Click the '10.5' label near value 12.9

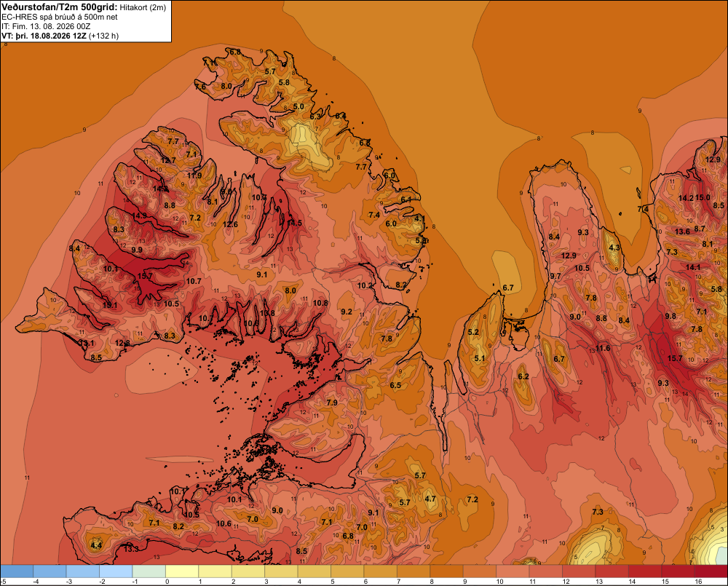[582, 268]
